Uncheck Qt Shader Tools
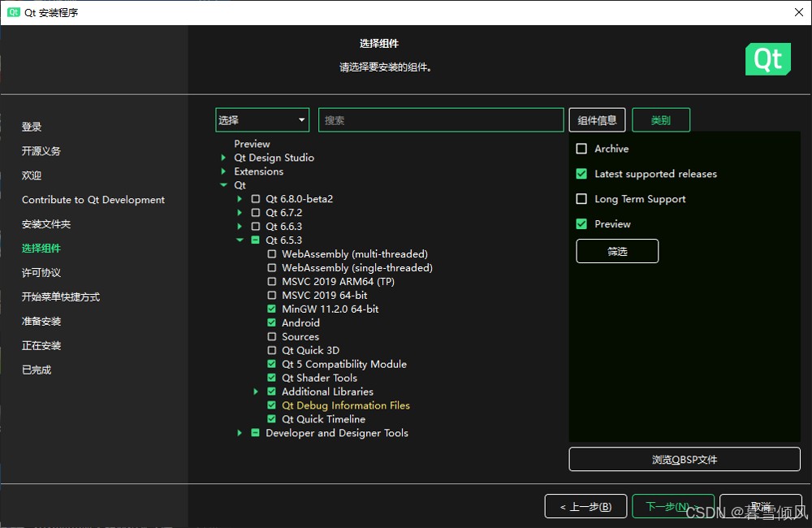Screen dimensions: 812x528 (271, 378)
